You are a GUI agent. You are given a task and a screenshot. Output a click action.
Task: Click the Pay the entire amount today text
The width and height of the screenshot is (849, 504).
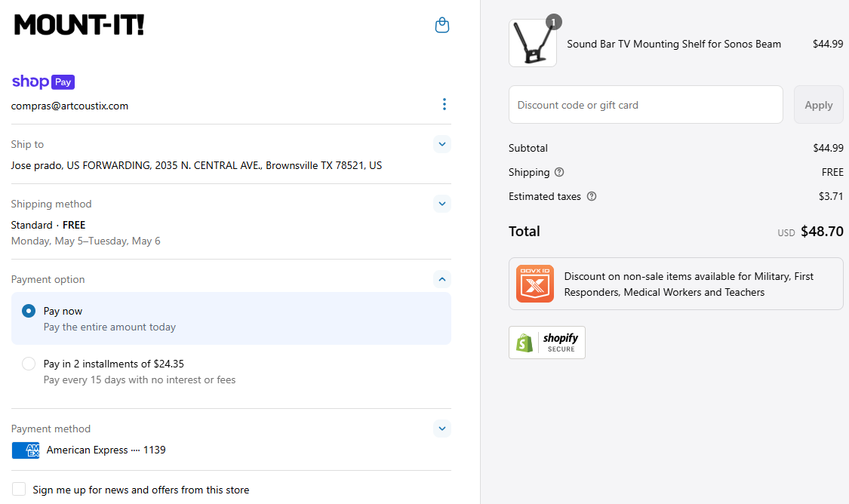[x=110, y=327]
